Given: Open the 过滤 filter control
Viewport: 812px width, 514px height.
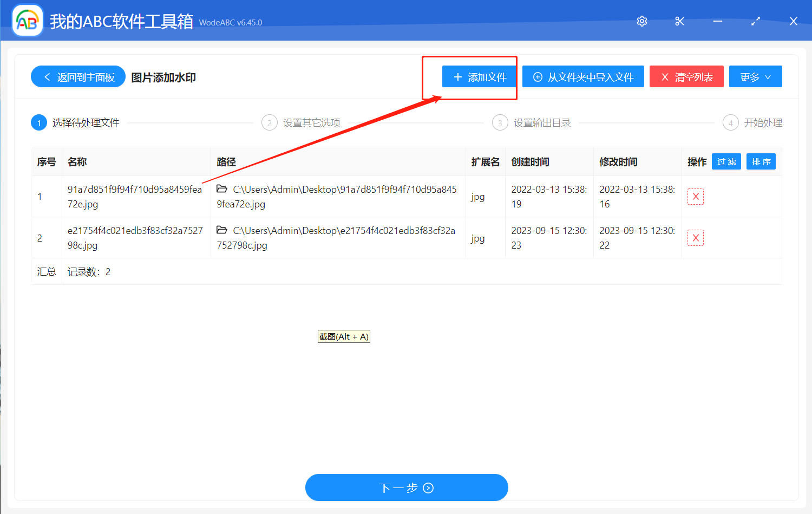Looking at the screenshot, I should click(x=726, y=161).
